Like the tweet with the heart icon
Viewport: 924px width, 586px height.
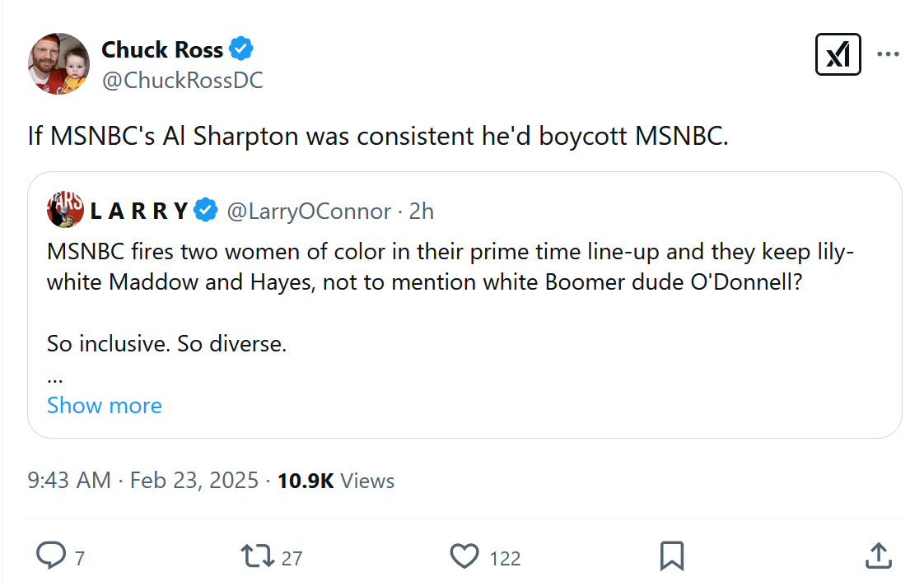(464, 556)
